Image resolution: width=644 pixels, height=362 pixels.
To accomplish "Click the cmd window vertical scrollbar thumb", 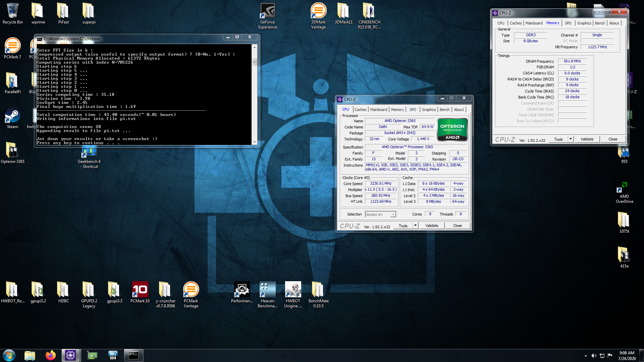I will tap(254, 62).
